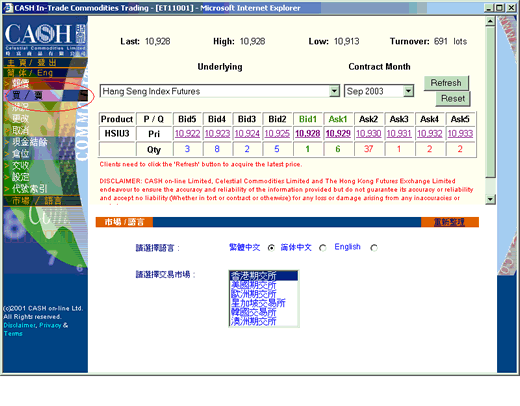Close the Internet Explorer window
Viewport: 520px width, 406px height.
[x=511, y=8]
